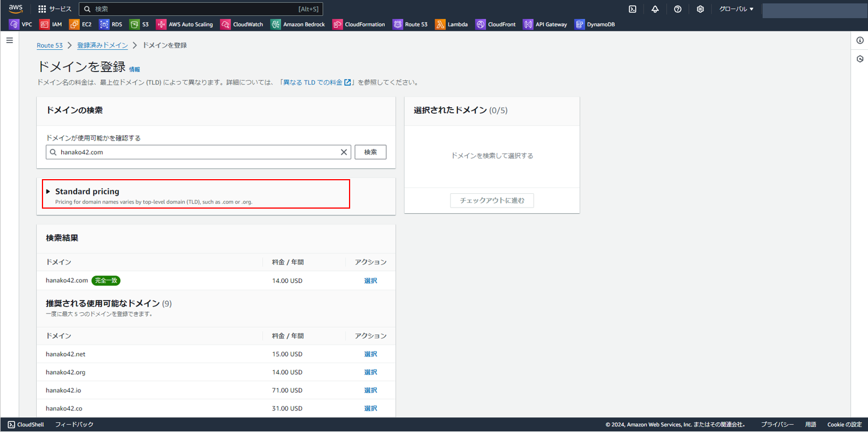Open the 異なる TLD での料金 link
868x432 pixels.
pos(317,83)
